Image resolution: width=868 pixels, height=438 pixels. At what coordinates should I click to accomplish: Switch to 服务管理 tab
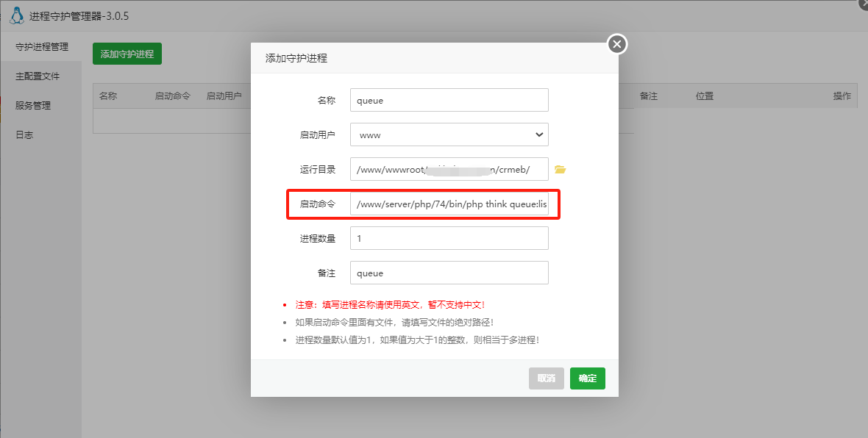33,106
